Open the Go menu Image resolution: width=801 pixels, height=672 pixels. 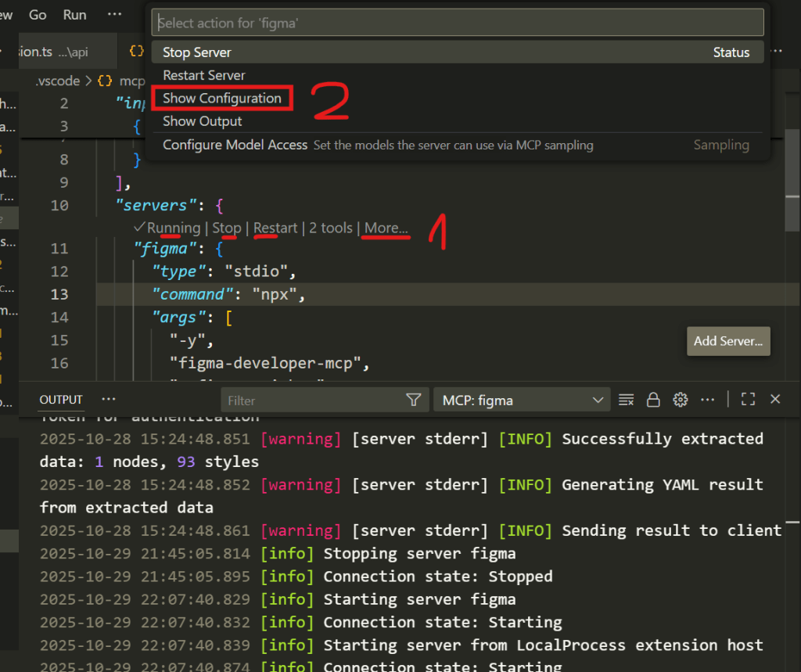[37, 13]
